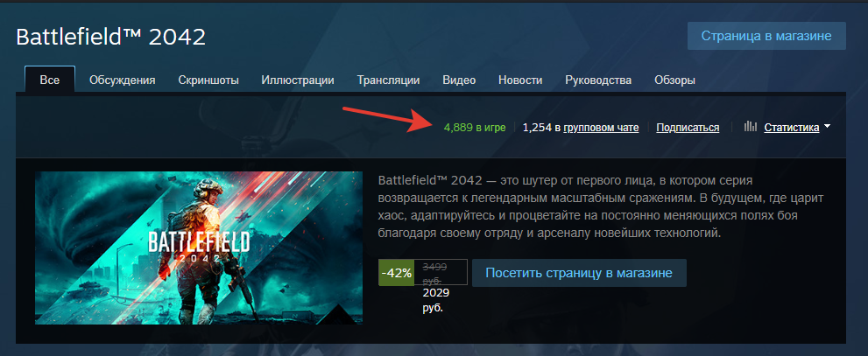Open the групповом чате link
Screen dimensions: 868x356
coord(601,128)
